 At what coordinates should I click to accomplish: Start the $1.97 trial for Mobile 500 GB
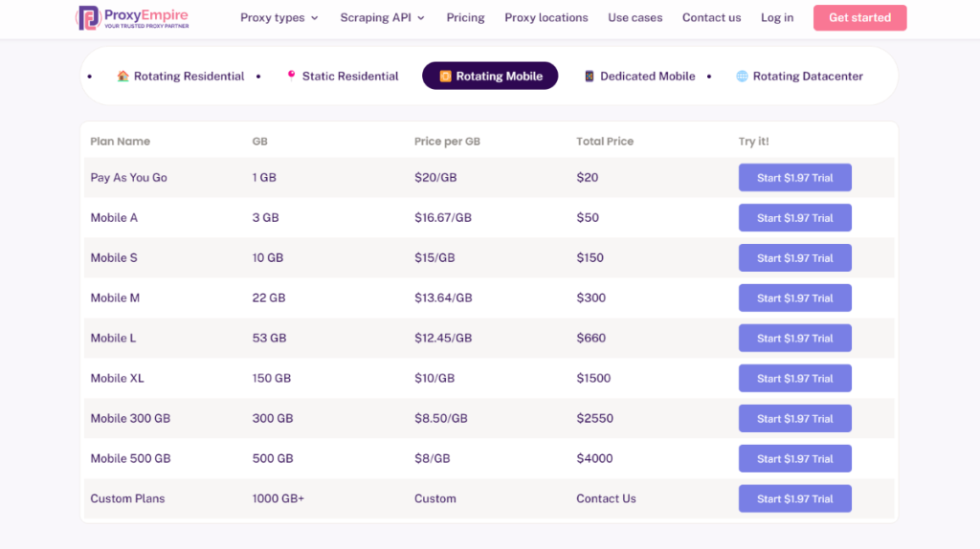[x=794, y=459]
